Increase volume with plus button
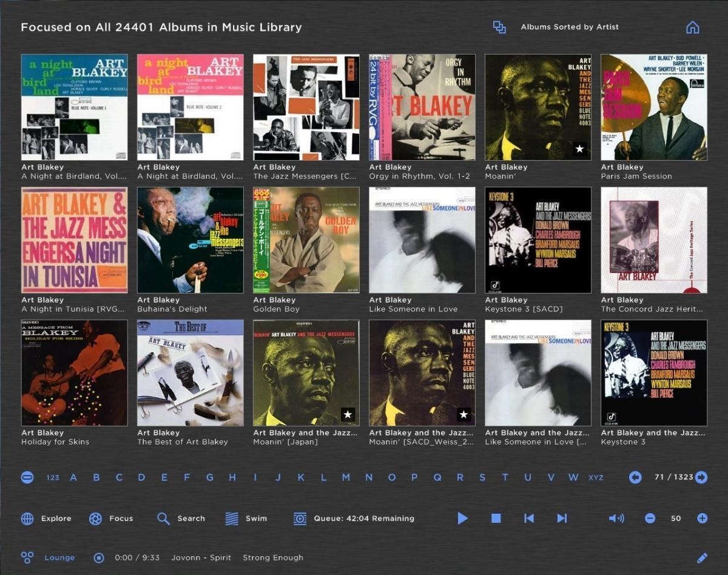Image resolution: width=728 pixels, height=575 pixels. 702,518
